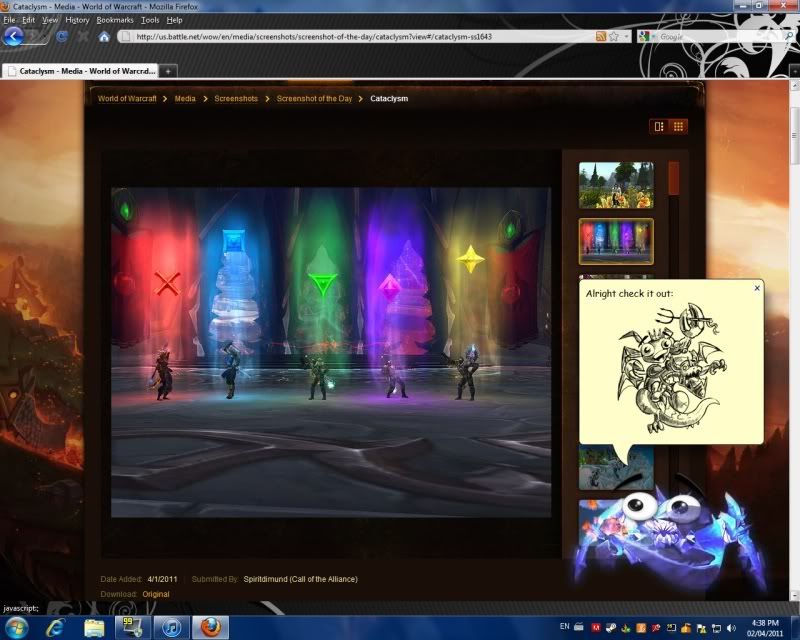This screenshot has width=800, height=640.
Task: Switch to grid thumbnail view icon
Action: click(x=678, y=126)
